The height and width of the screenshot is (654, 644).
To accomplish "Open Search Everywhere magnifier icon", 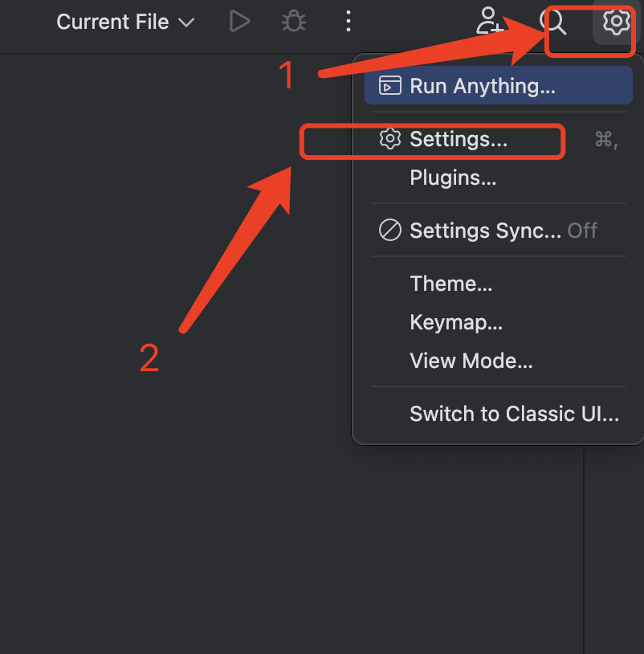I will click(x=555, y=22).
